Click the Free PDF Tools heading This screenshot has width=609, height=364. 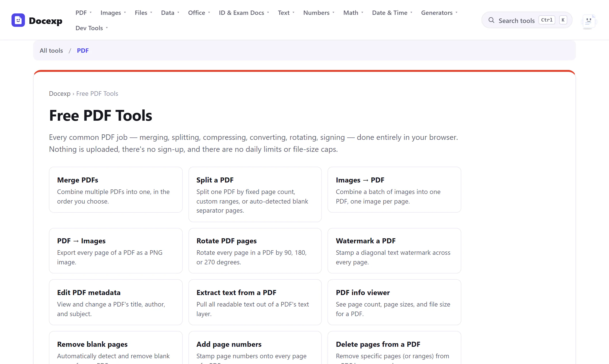point(100,115)
